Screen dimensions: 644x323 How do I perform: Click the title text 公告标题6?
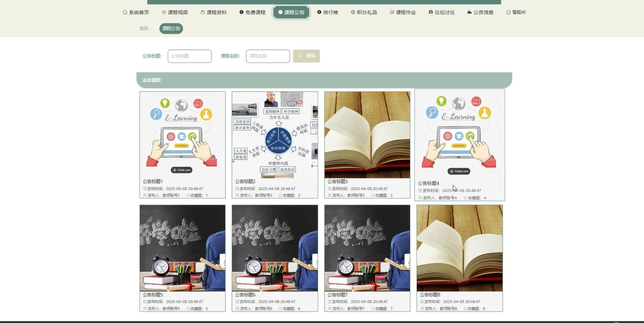(x=245, y=295)
